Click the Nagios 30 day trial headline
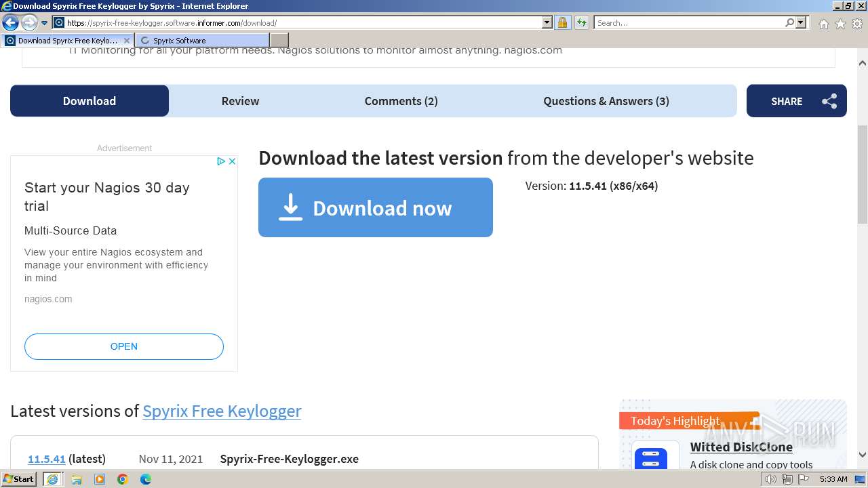The width and height of the screenshot is (868, 488). coord(107,197)
